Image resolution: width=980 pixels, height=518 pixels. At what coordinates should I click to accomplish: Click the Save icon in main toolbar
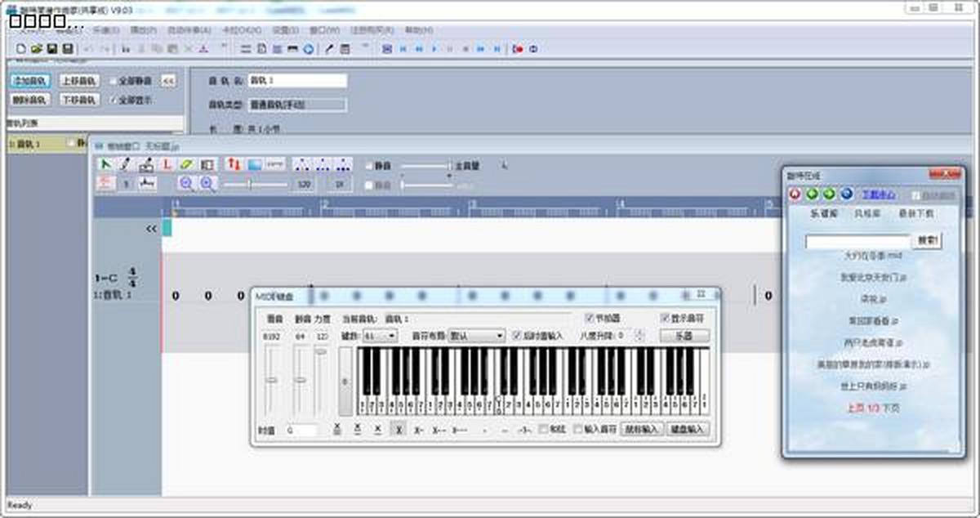[x=51, y=49]
